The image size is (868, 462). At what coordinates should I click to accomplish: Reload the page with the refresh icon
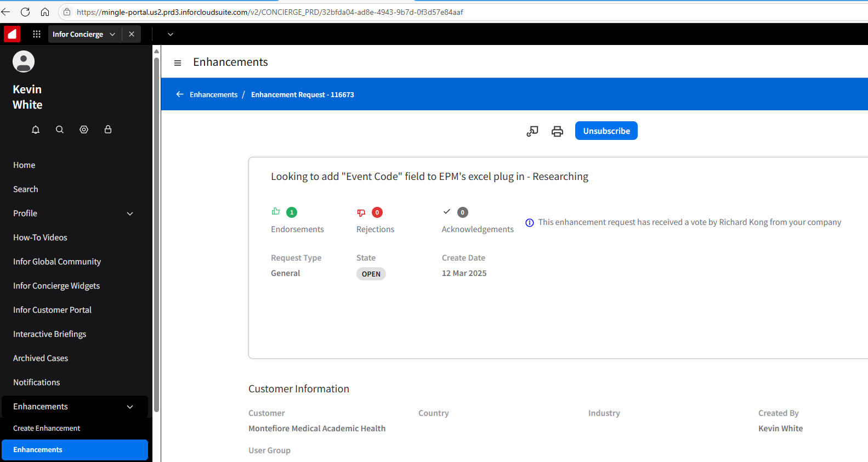pyautogui.click(x=25, y=12)
